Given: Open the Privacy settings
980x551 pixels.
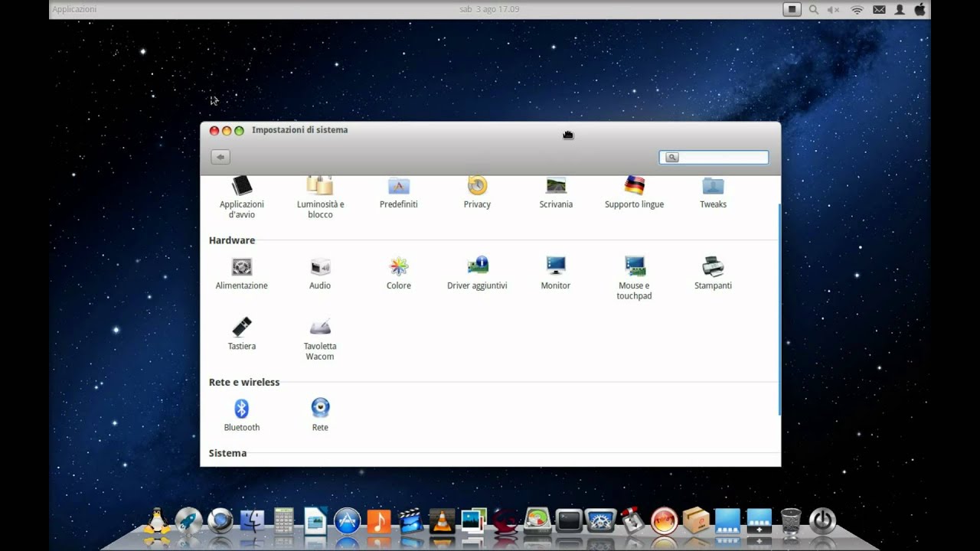Looking at the screenshot, I should [x=477, y=193].
